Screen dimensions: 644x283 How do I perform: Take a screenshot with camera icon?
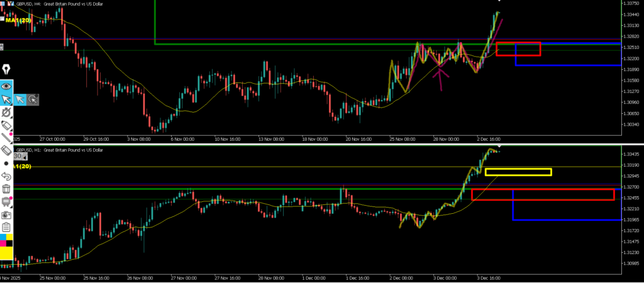click(6, 214)
